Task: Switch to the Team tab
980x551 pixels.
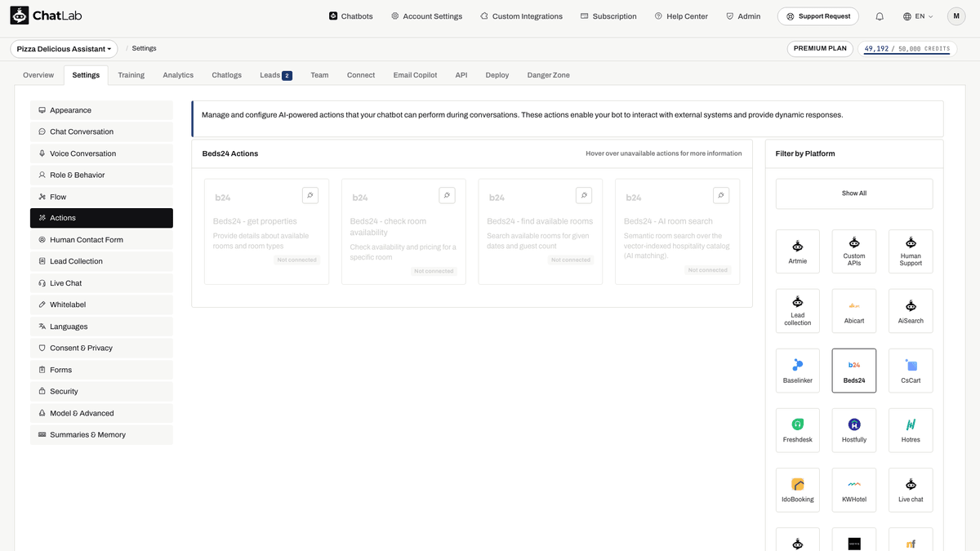Action: tap(319, 75)
